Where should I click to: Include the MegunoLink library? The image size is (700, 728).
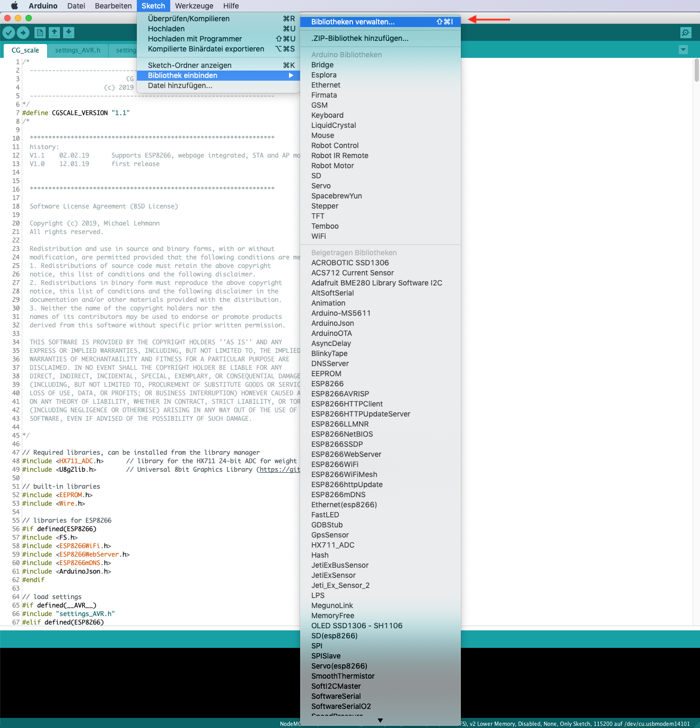tap(380, 605)
